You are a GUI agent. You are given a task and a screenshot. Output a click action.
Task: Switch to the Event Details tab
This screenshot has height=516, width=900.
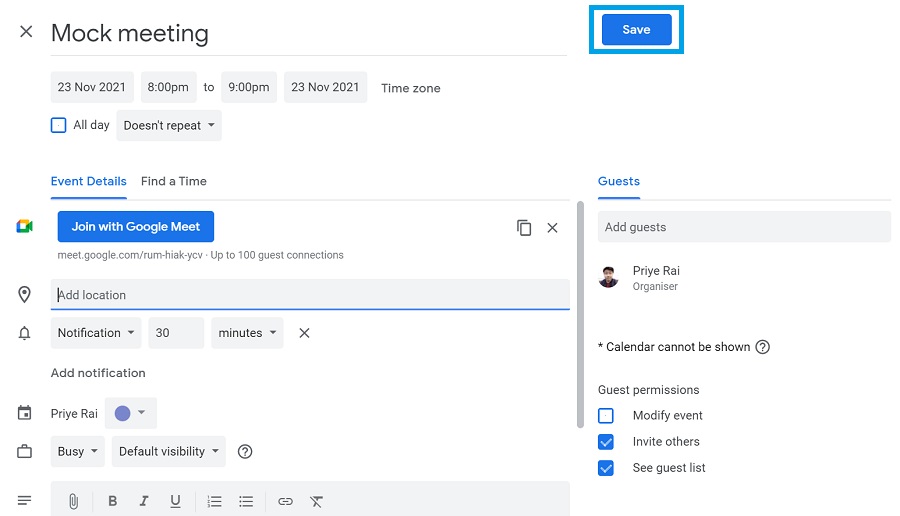point(88,181)
